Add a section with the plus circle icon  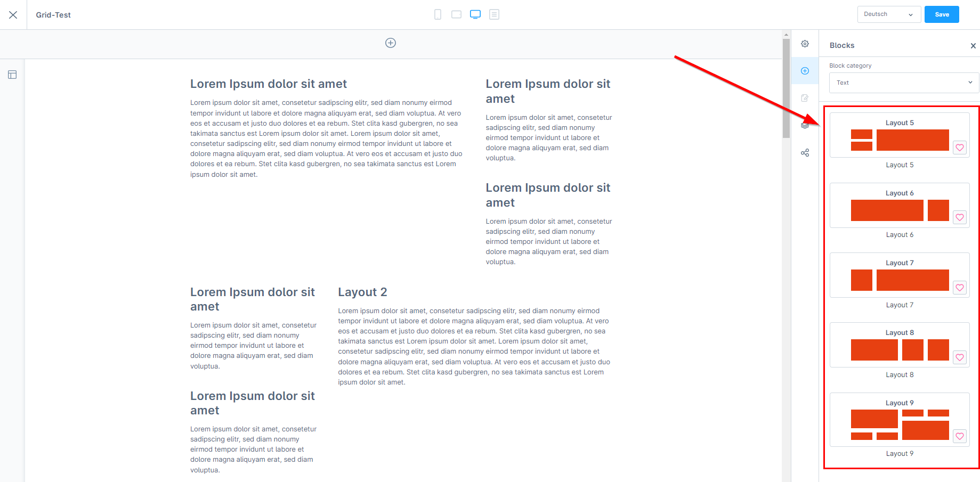(391, 43)
